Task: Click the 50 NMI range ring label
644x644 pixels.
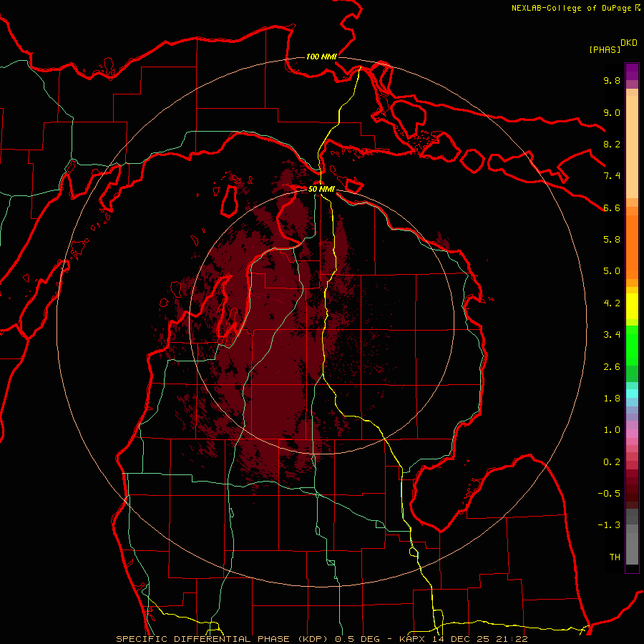Action: (321, 189)
